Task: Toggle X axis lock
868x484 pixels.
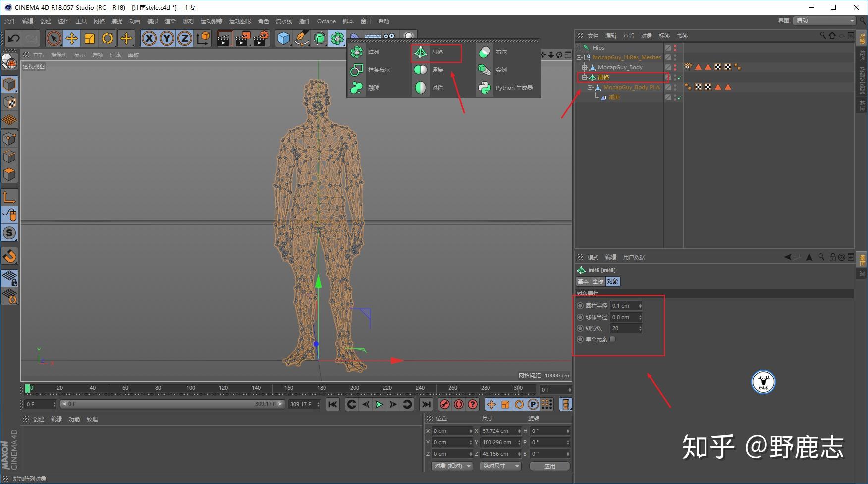Action: tap(149, 38)
